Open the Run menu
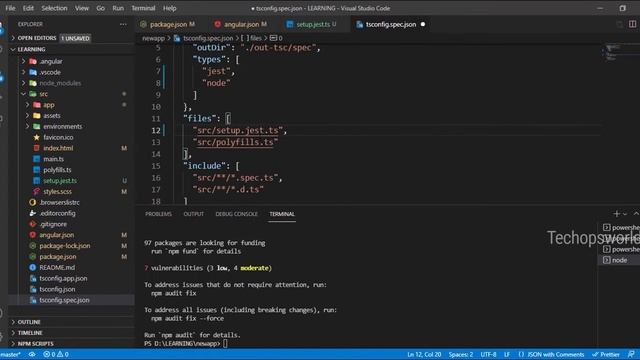 pyautogui.click(x=118, y=8)
